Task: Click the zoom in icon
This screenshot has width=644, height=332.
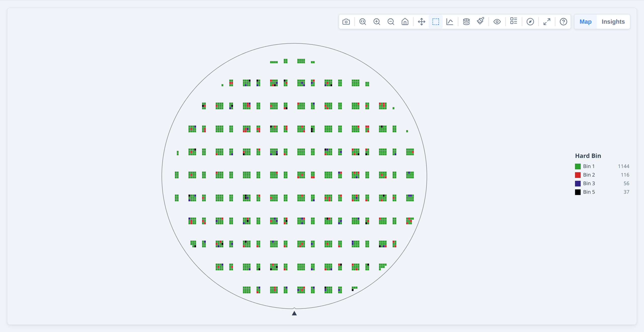Action: click(x=377, y=22)
